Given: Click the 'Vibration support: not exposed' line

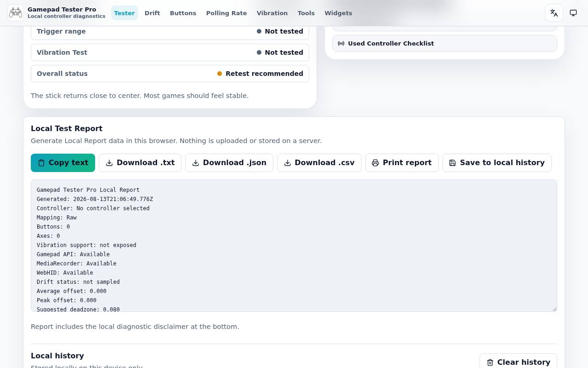Looking at the screenshot, I should (86, 245).
